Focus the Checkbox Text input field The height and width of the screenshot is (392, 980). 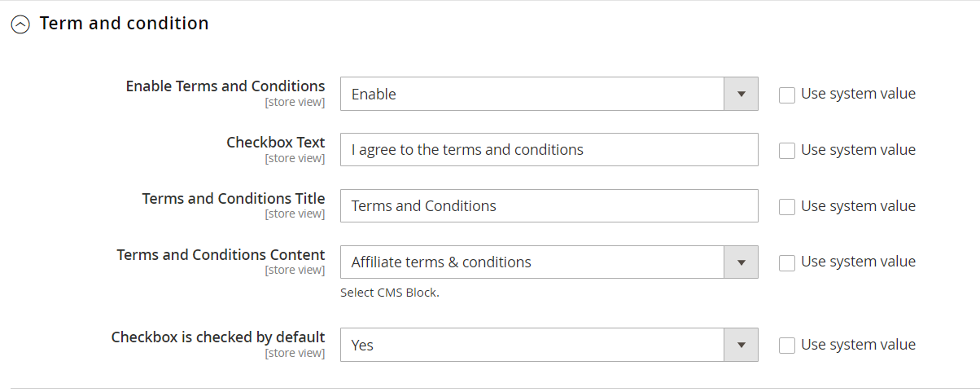tap(549, 150)
